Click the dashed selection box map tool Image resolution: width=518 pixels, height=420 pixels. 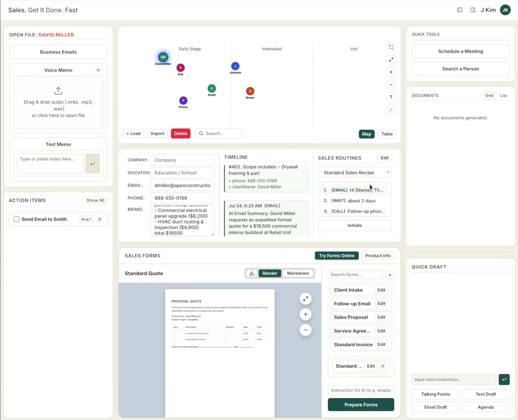(x=391, y=47)
